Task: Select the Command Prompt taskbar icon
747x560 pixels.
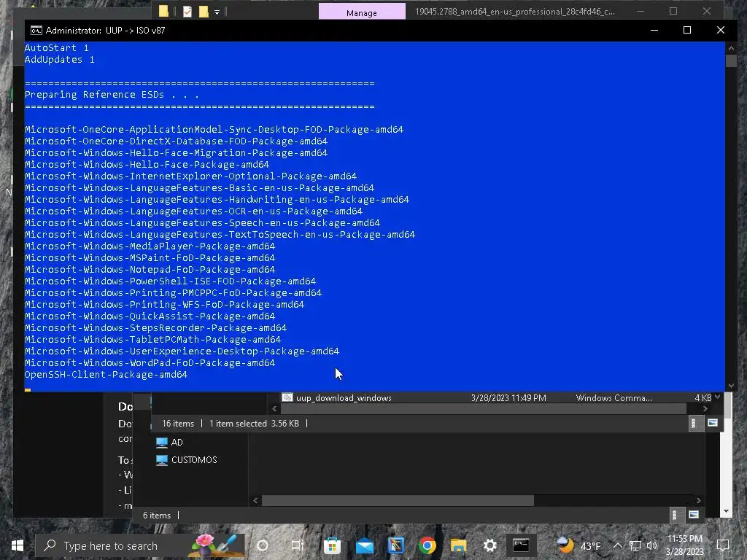Action: click(521, 545)
